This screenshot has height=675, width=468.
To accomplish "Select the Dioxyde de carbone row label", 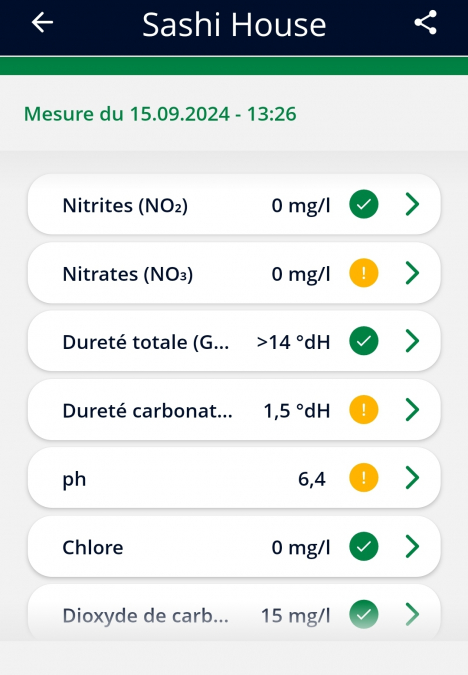I will coord(146,616).
